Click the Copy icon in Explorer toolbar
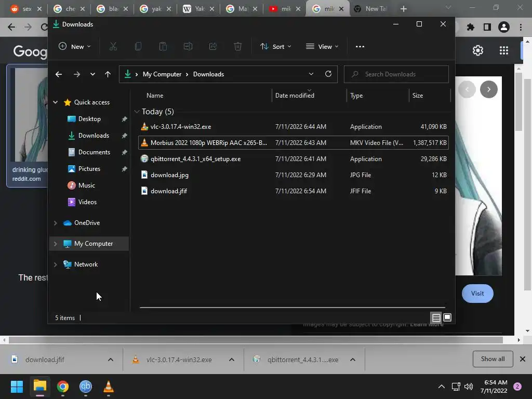Viewport: 532px width, 399px height. coord(138,46)
